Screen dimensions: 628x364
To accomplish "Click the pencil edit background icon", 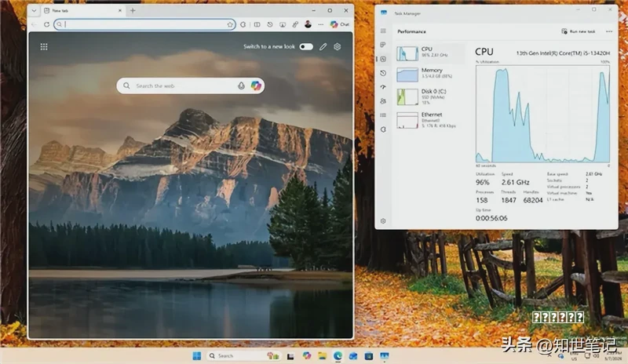I will click(323, 47).
